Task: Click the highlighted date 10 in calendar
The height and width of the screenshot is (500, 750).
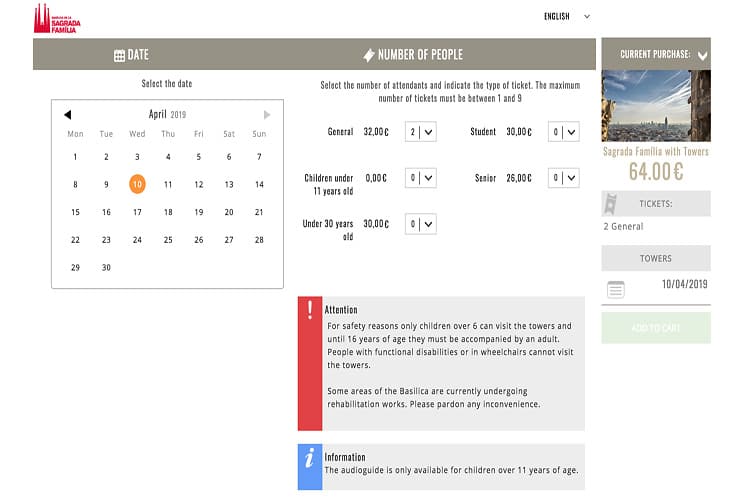Action: click(x=137, y=184)
